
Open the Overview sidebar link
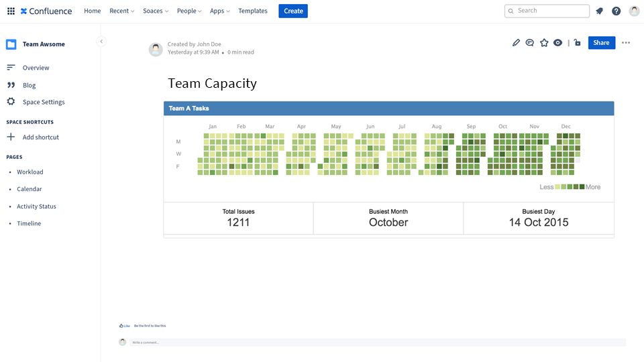(36, 68)
